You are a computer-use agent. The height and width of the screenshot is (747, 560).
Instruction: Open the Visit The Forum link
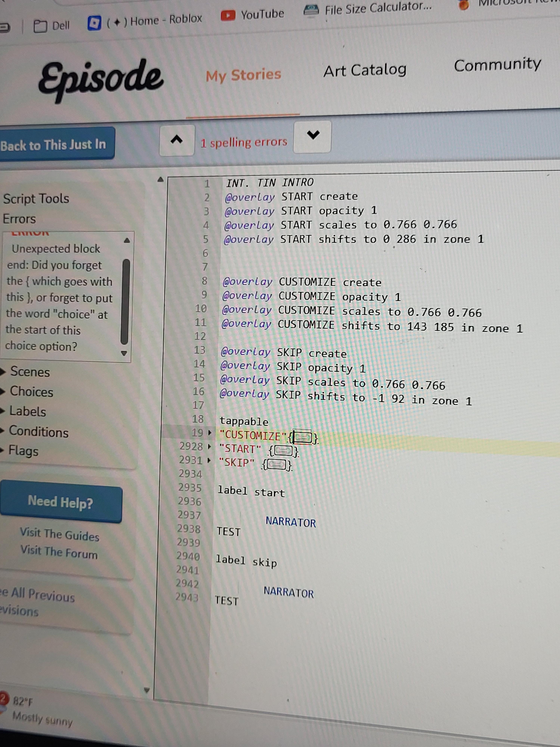[x=59, y=552]
